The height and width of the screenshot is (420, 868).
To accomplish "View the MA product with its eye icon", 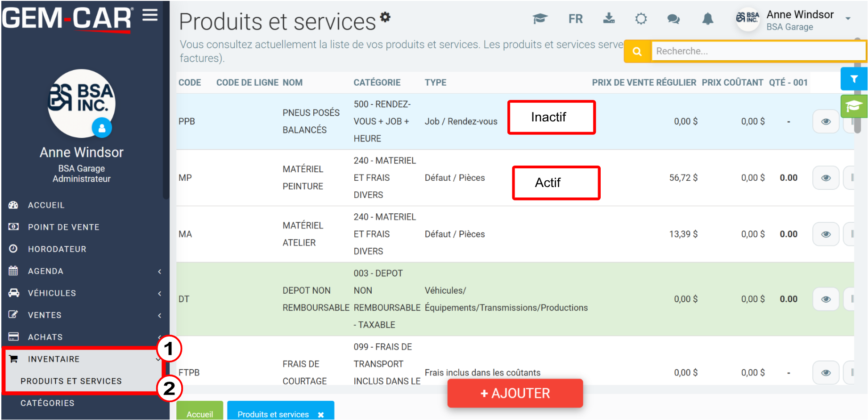I will [x=826, y=234].
